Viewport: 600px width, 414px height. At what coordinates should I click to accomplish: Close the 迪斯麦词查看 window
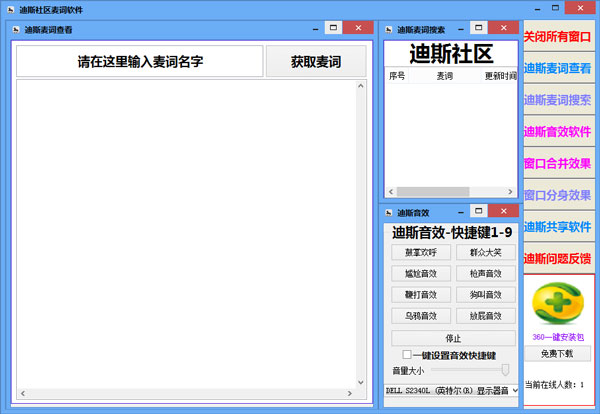coord(358,28)
